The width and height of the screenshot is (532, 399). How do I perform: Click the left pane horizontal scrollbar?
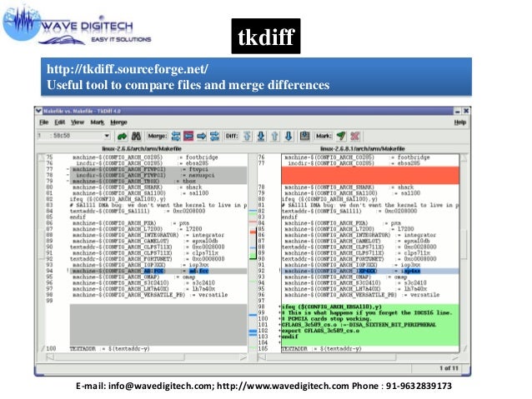(146, 357)
